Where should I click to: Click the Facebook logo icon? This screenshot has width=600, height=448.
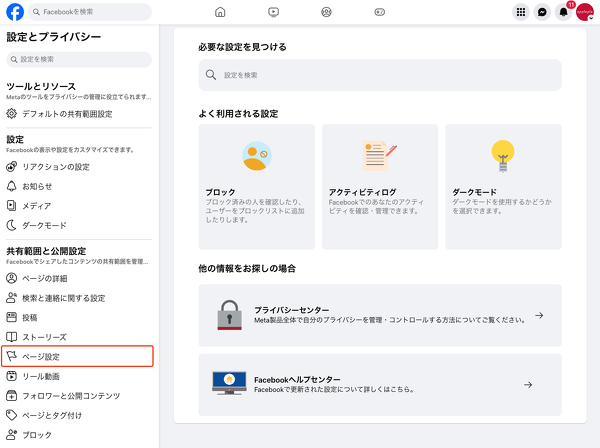15,12
